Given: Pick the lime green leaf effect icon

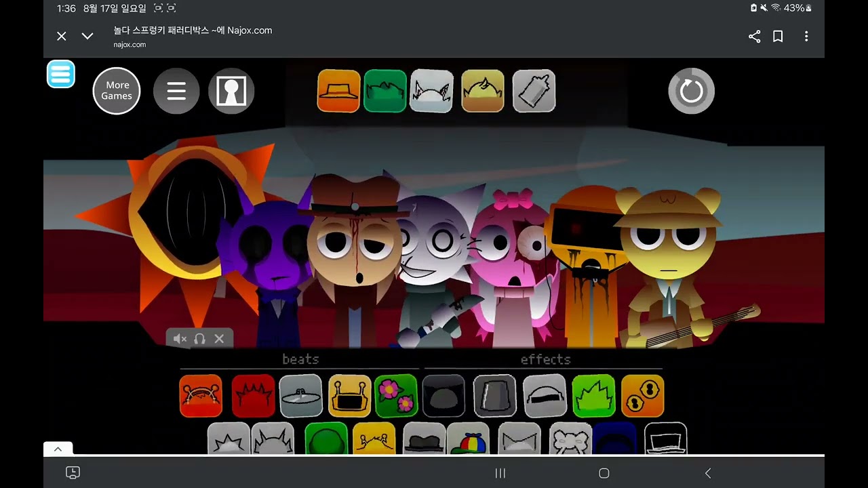Looking at the screenshot, I should point(593,396).
